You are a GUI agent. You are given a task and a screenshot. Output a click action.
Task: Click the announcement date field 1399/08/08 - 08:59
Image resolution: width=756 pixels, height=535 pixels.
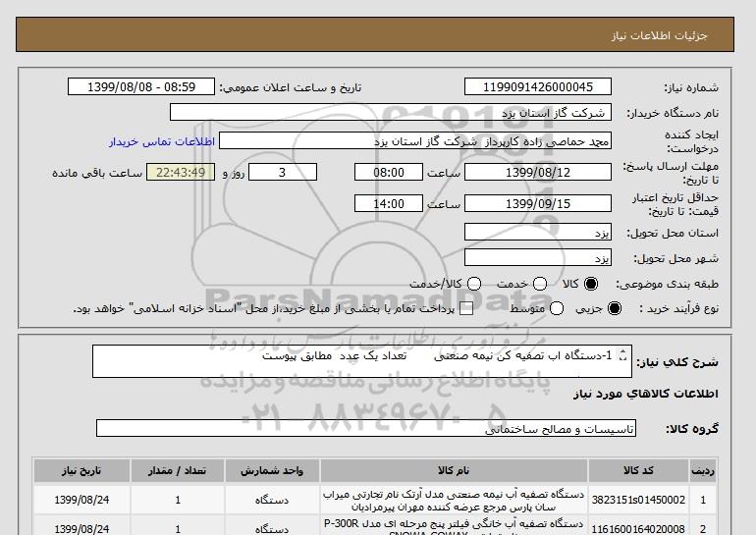(141, 86)
